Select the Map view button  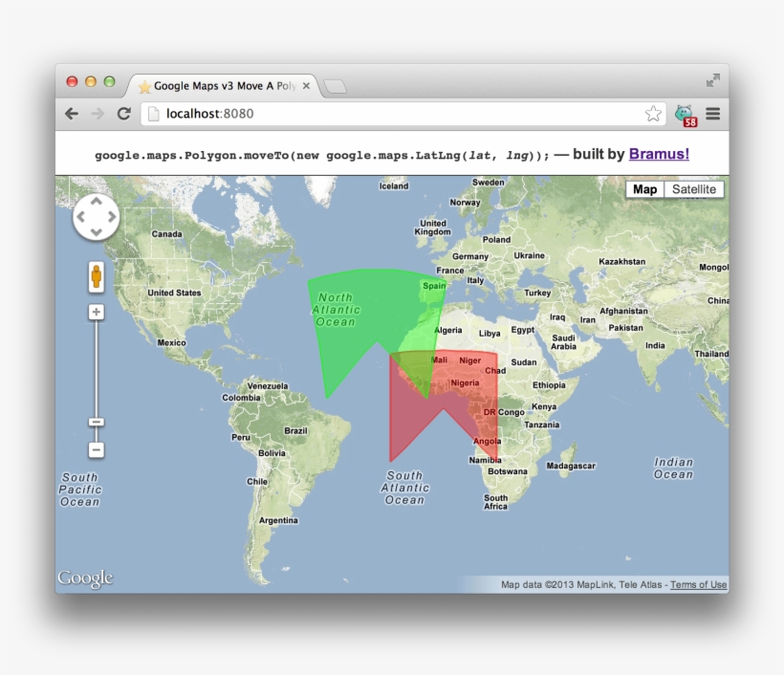point(644,188)
